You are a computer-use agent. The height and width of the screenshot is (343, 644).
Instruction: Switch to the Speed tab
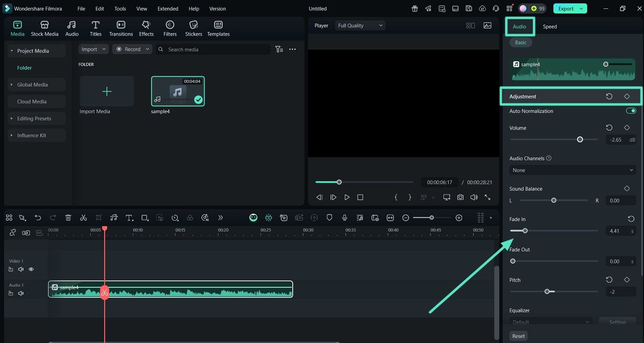(x=550, y=27)
